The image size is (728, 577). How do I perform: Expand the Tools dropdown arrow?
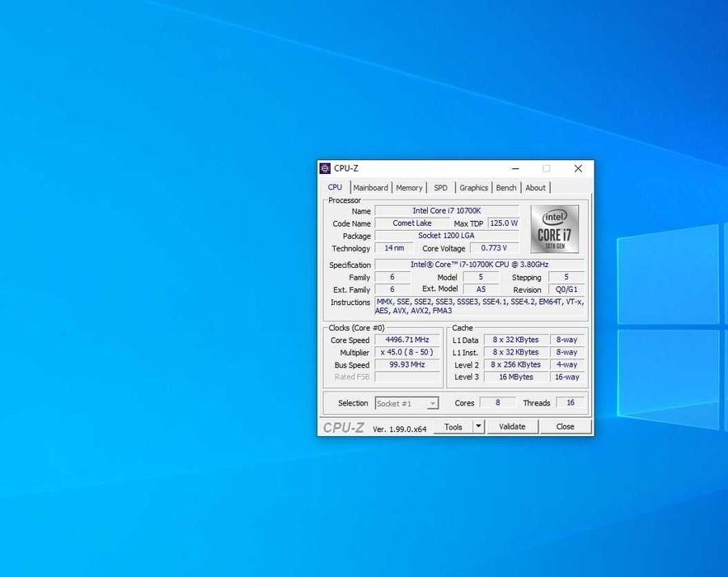[478, 427]
